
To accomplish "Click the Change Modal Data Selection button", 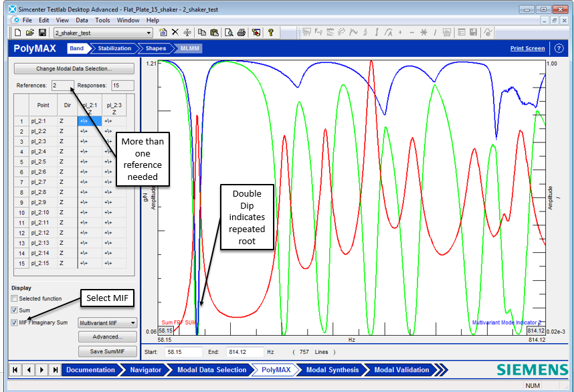I will (x=74, y=68).
